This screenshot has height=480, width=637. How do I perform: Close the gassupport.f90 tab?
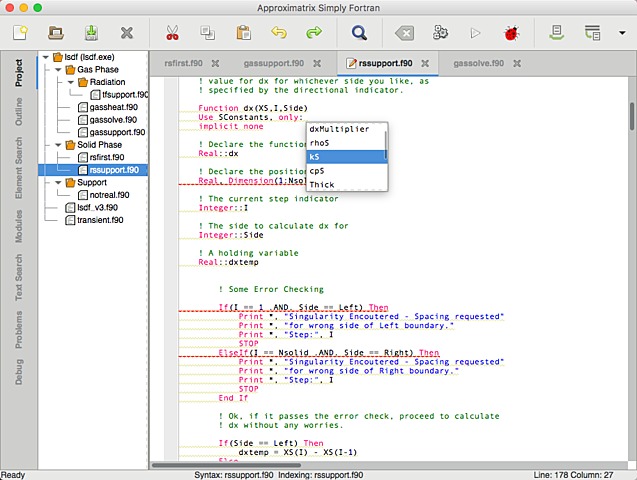[317, 63]
